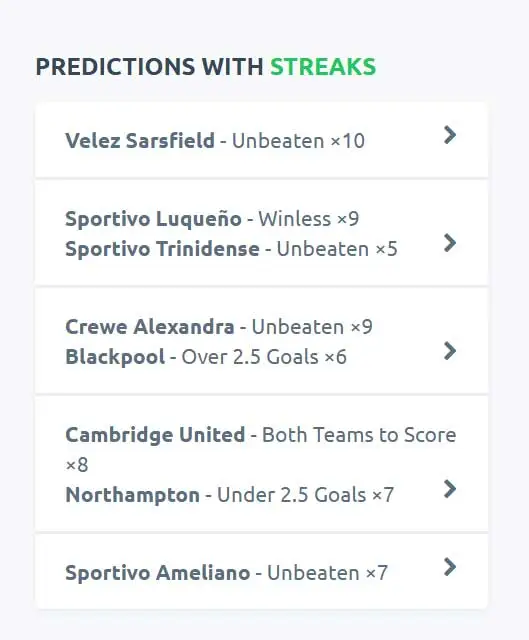
Task: Select Velez Sarsfield team name
Action: click(140, 141)
